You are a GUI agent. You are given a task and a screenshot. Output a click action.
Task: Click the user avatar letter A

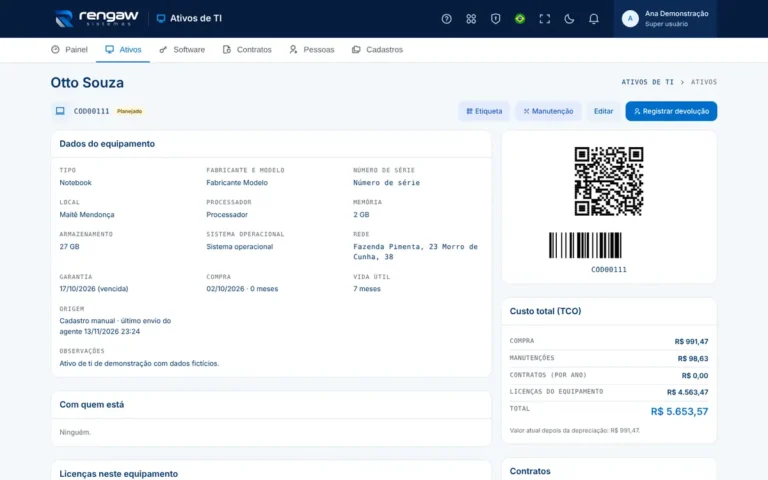pos(630,19)
